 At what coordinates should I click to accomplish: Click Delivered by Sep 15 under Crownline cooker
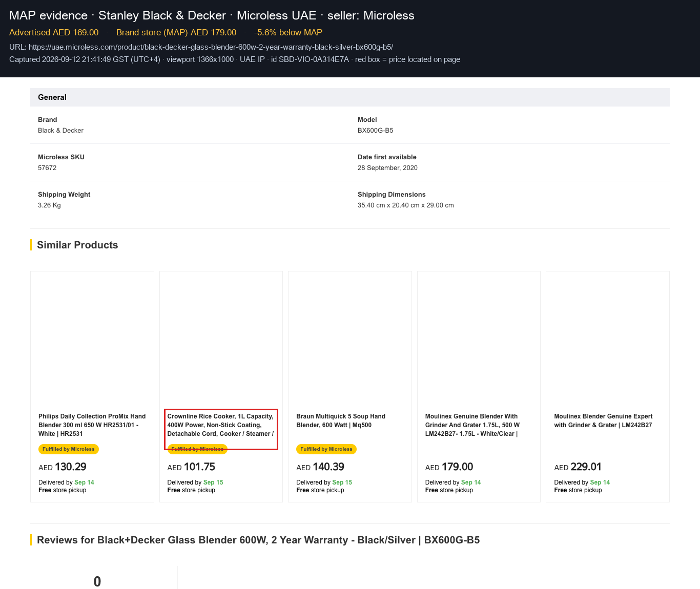195,482
